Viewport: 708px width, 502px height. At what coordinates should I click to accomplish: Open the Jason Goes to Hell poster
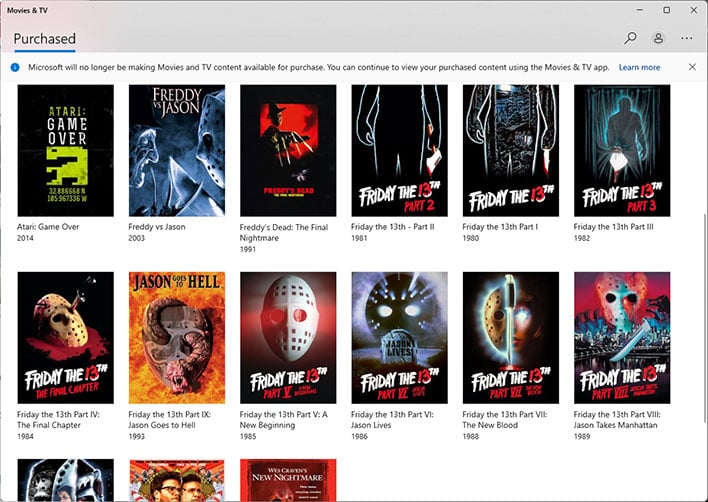tap(177, 338)
